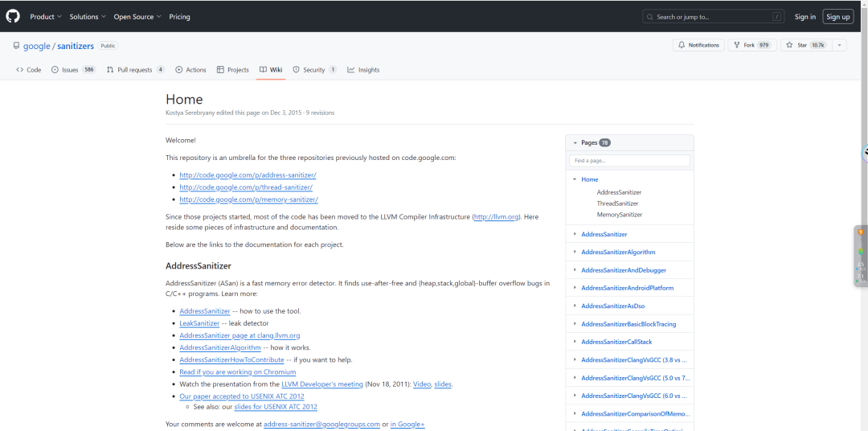Open Read if you are working on Chromium
Screen dimensions: 868x431
pyautogui.click(x=237, y=372)
